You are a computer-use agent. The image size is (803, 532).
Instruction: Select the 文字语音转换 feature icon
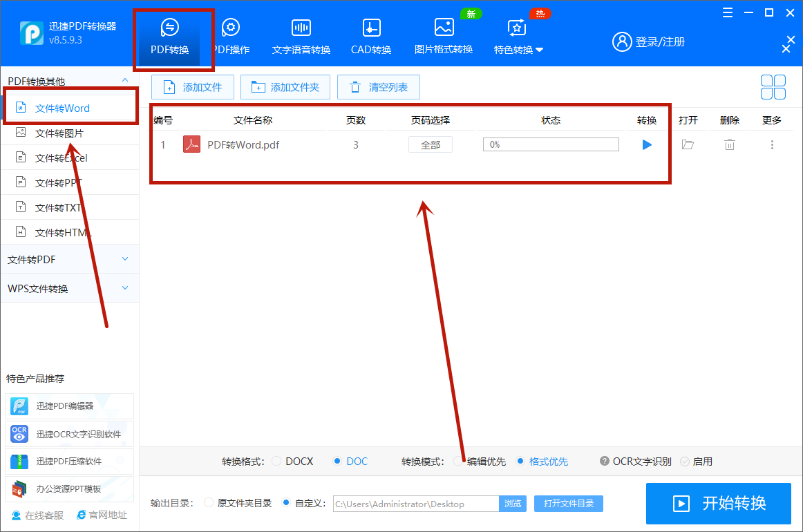[x=301, y=35]
